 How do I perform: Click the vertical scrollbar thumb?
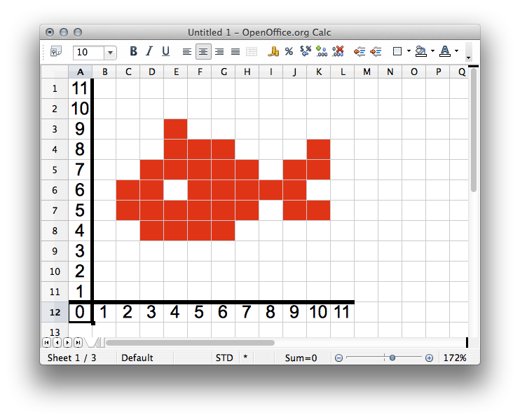coord(474,130)
